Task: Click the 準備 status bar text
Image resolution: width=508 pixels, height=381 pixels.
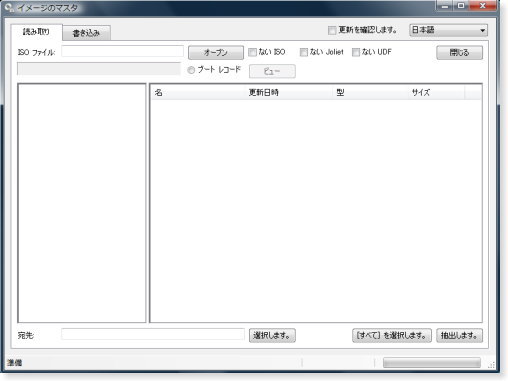Action: [x=15, y=363]
